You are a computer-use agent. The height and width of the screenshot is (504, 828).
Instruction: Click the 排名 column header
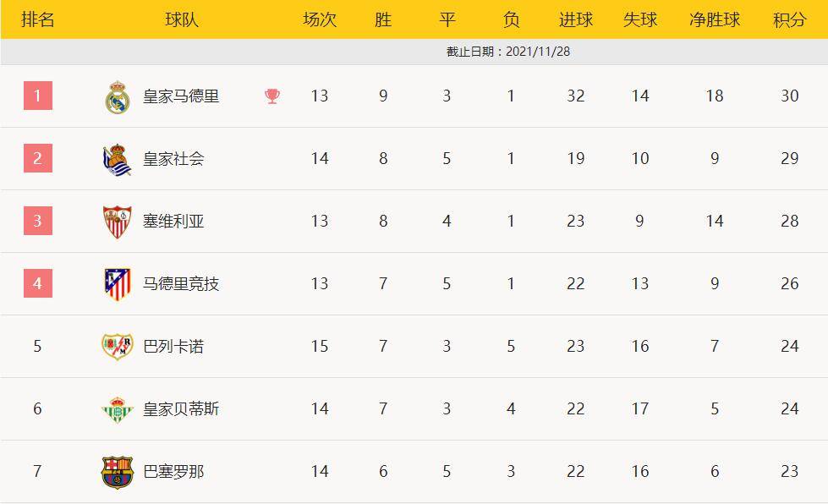coord(37,20)
